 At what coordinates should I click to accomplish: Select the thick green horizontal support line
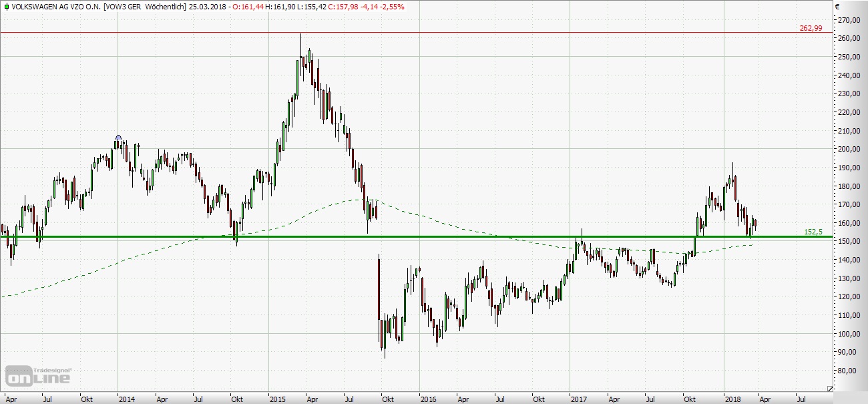tap(467, 236)
